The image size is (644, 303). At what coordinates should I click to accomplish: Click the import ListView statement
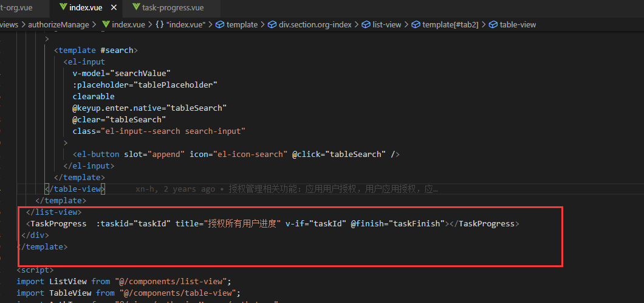[125, 282]
